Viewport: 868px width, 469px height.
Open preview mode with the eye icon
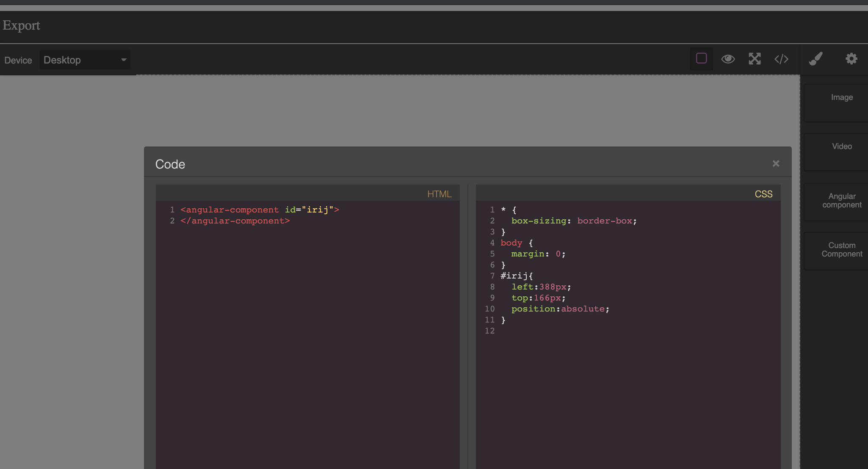[728, 59]
